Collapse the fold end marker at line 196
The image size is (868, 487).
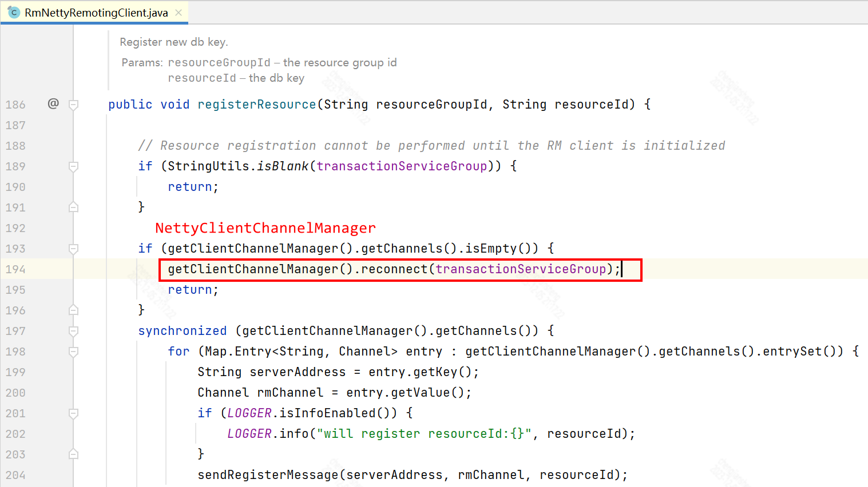coord(73,310)
